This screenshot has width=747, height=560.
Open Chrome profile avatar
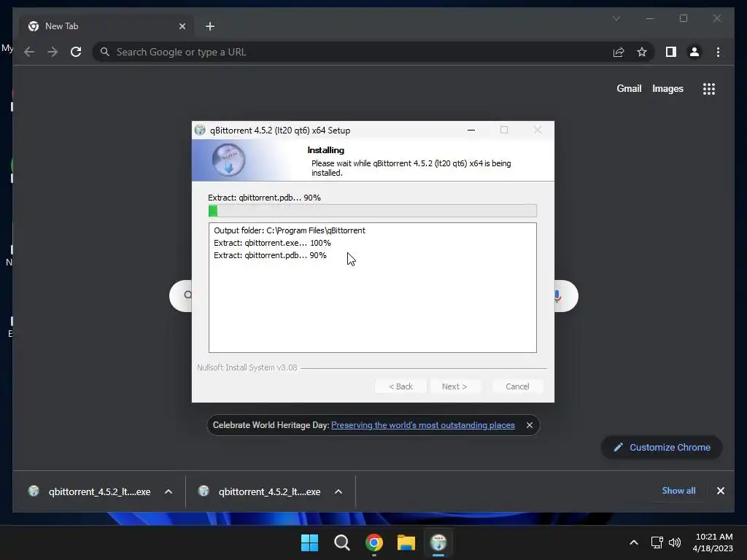click(694, 52)
